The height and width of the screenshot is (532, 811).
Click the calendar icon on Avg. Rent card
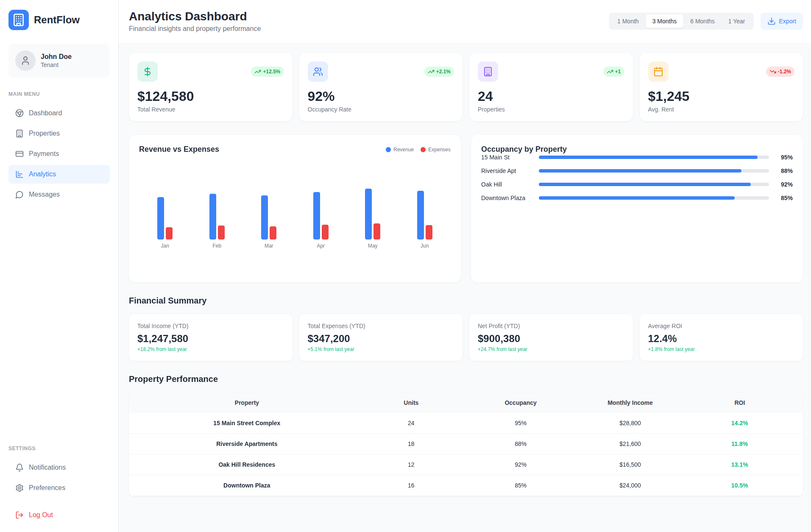pos(658,71)
